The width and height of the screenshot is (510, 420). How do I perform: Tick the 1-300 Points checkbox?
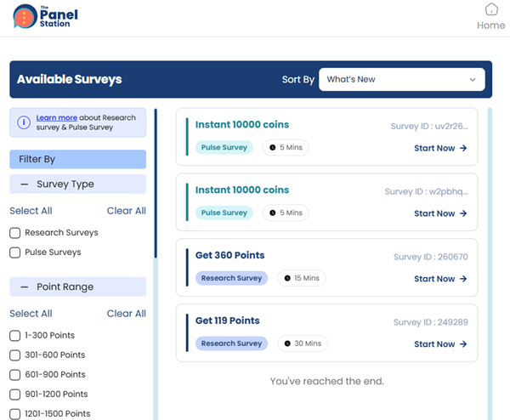15,336
